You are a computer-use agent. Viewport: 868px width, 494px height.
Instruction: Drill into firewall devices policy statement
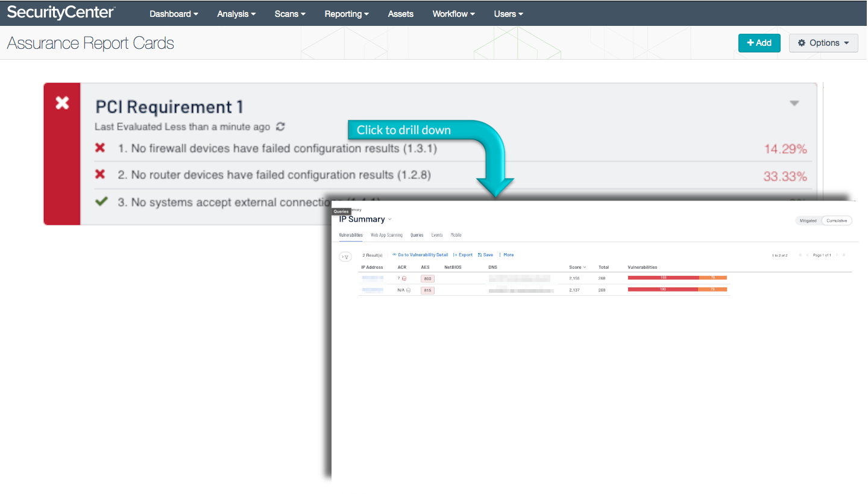277,148
